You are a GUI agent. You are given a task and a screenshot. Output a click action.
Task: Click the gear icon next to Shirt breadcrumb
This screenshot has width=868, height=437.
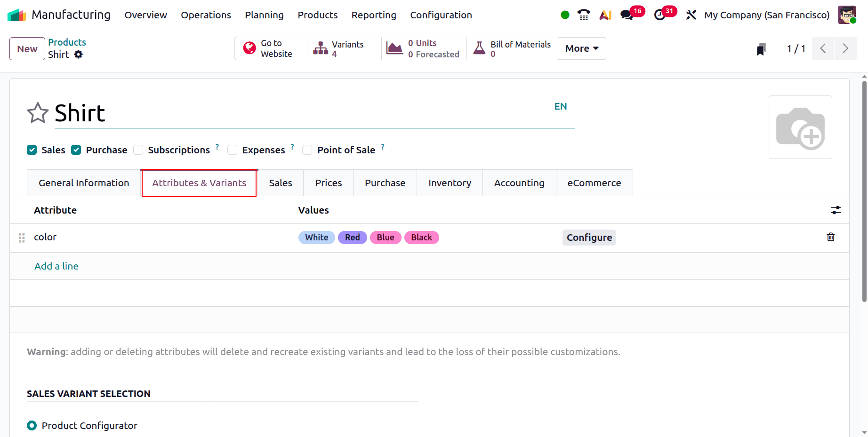coord(79,55)
